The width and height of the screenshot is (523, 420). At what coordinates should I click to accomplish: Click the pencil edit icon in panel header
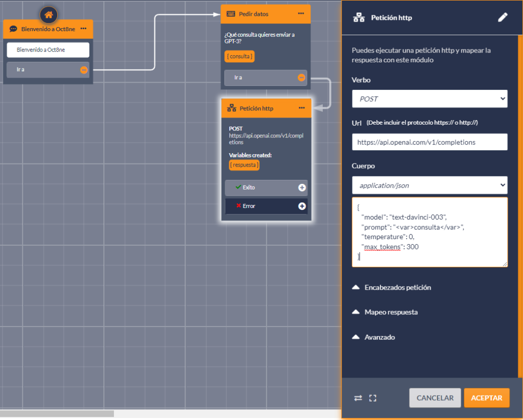[x=503, y=18]
